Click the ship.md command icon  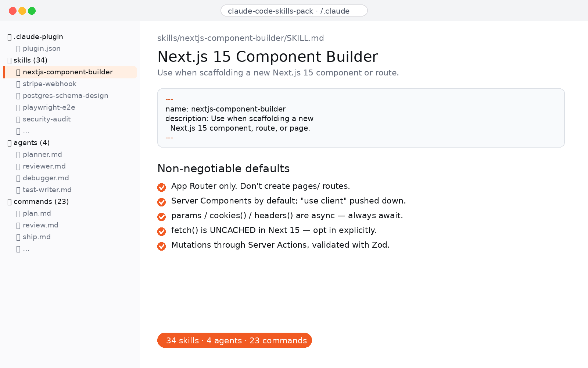(x=18, y=237)
